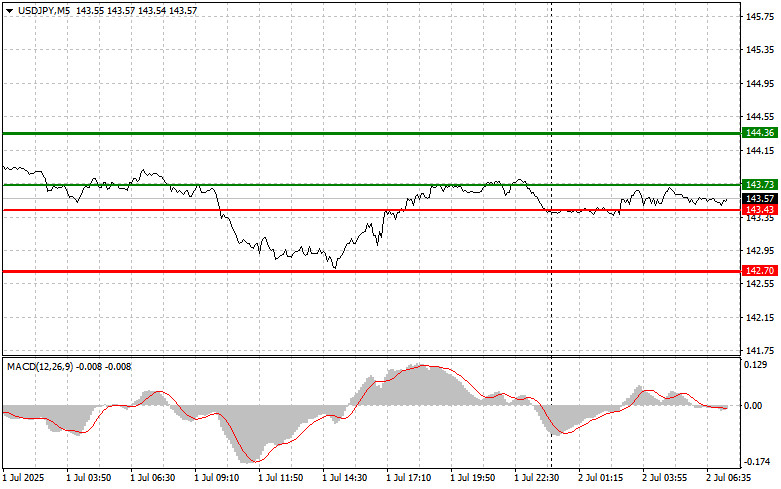This screenshot has width=781, height=489.
Task: Click the triangle arrow beside USDJPY,M5
Action: [9, 9]
